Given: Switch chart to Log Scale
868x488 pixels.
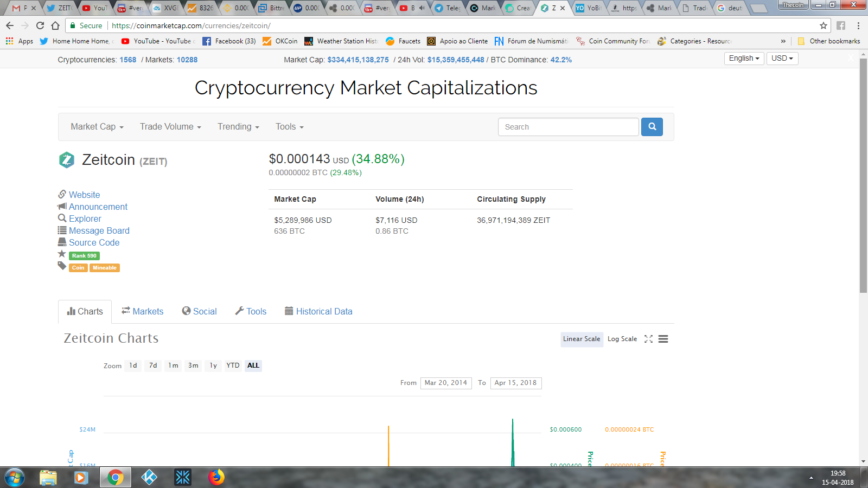Looking at the screenshot, I should (622, 339).
